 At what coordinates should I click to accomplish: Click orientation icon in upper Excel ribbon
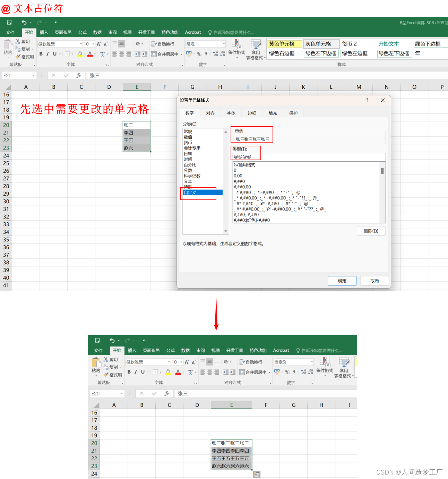point(138,44)
